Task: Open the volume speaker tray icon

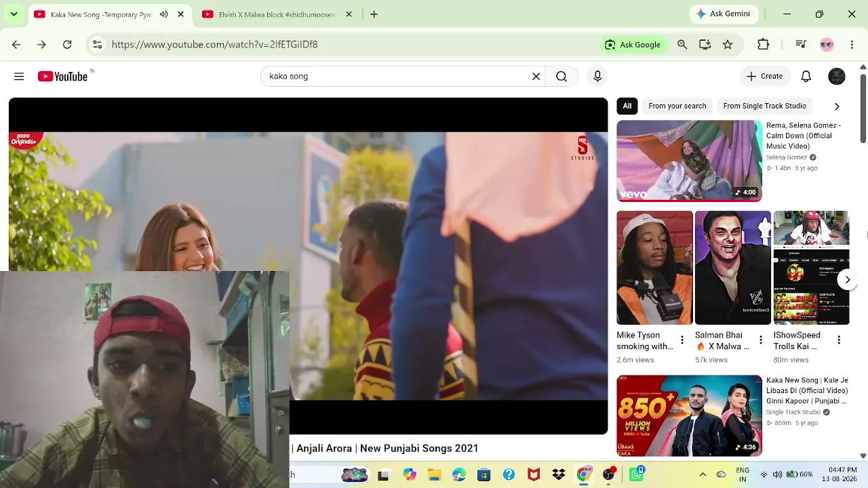Action: (777, 474)
